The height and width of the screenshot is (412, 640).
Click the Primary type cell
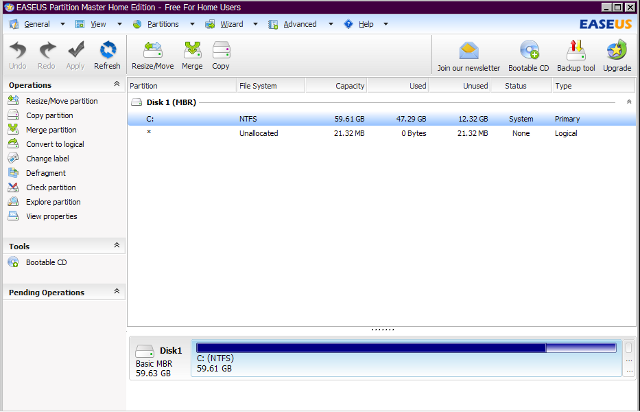point(567,119)
